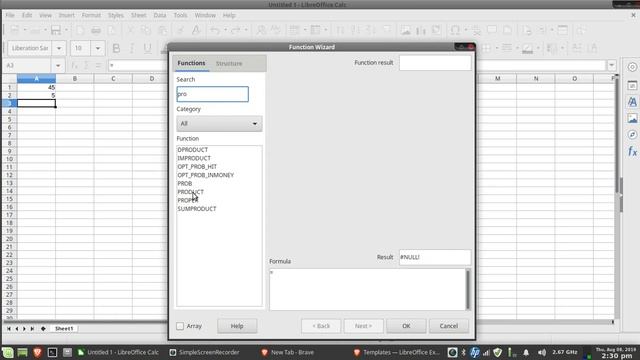Open the Name Box dropdown arrow
The width and height of the screenshot is (640, 360).
click(x=58, y=66)
